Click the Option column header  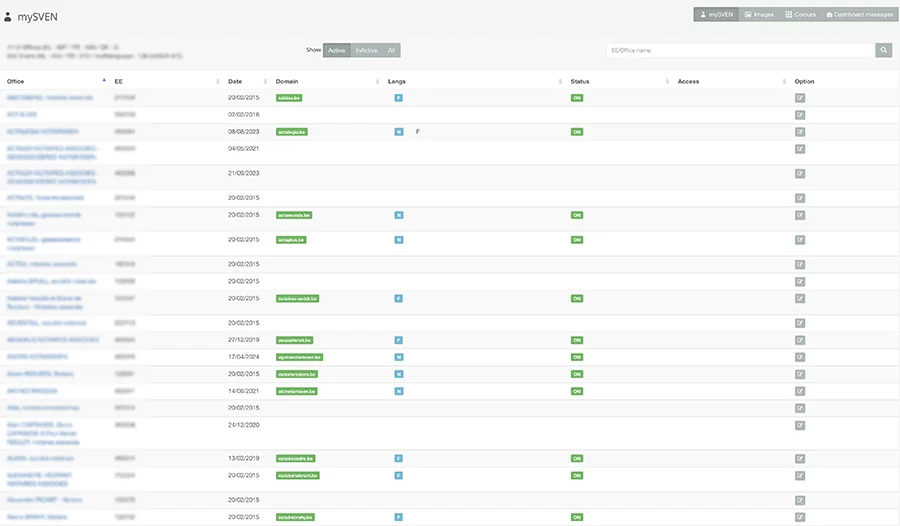804,81
